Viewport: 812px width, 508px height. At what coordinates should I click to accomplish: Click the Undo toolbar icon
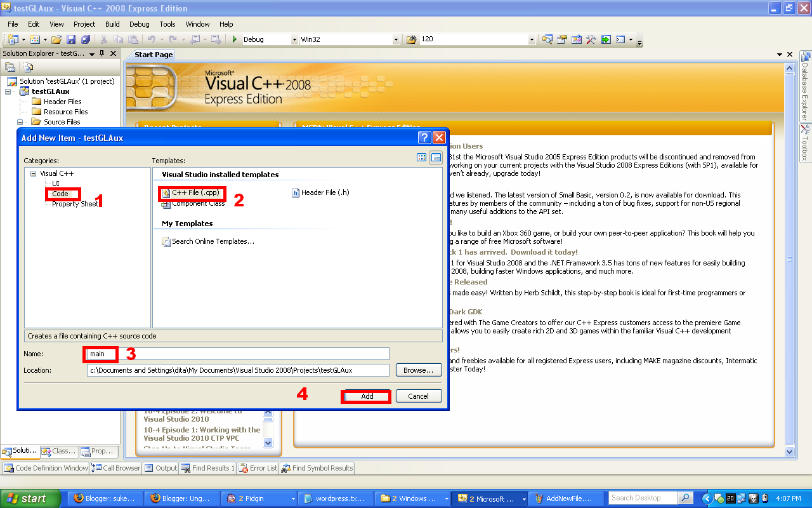point(151,39)
